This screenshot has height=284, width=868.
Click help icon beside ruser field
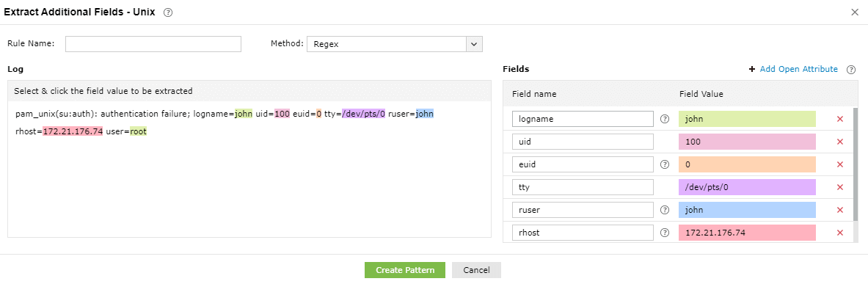[x=665, y=210]
